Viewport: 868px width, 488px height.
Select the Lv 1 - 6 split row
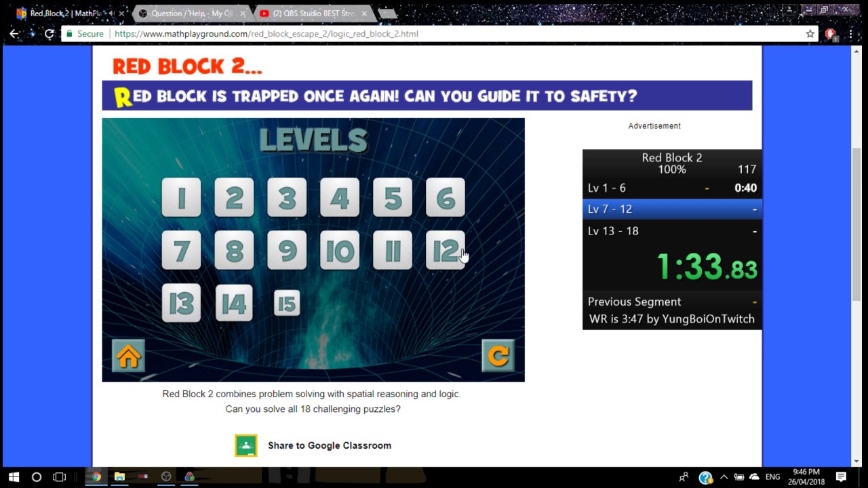tap(672, 188)
